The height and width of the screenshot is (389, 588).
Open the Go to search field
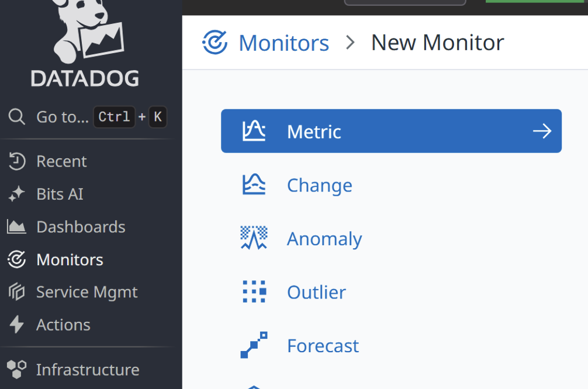click(x=87, y=117)
